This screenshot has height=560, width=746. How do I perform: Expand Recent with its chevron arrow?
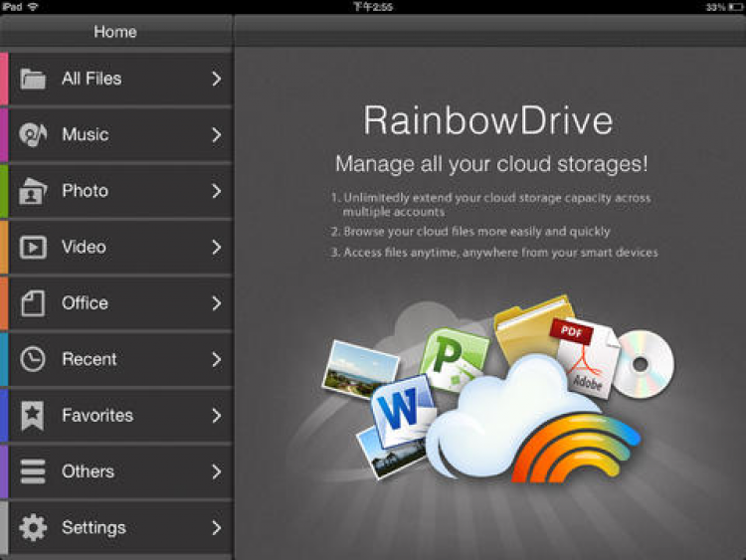point(217,359)
